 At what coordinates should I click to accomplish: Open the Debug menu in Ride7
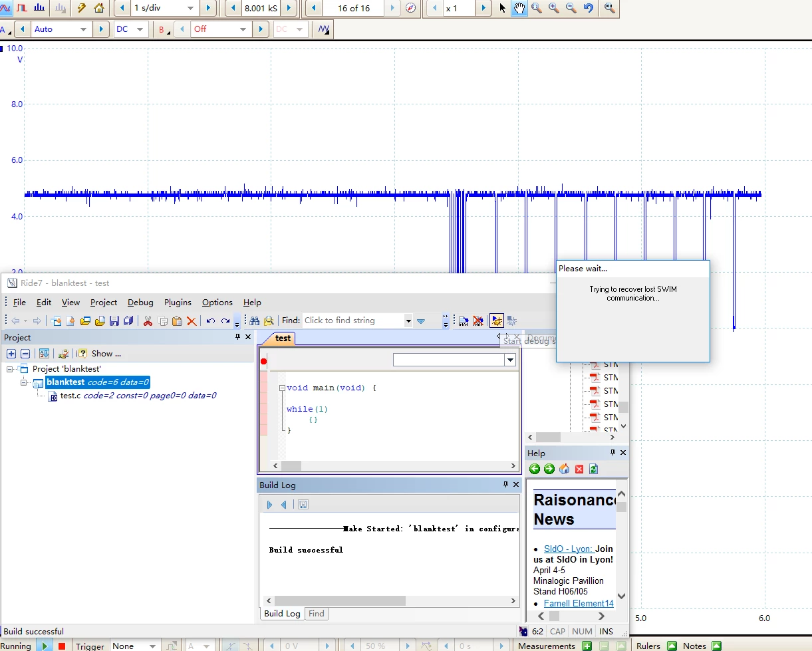click(140, 302)
